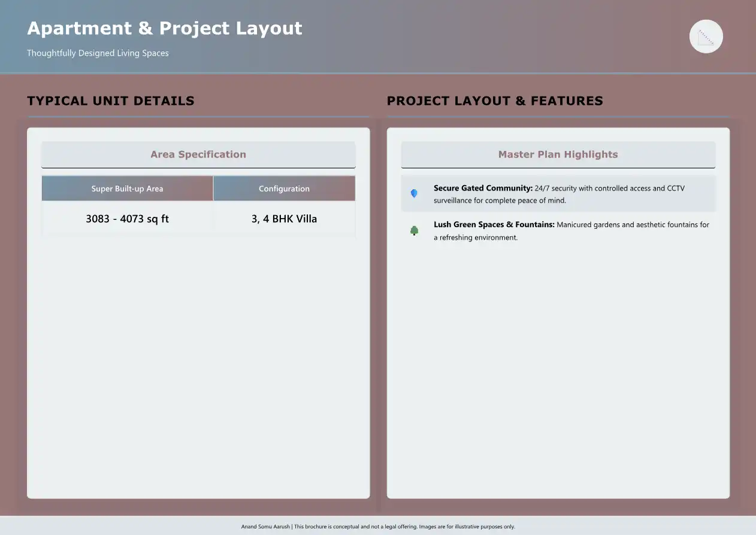Click the Apartment & Project Layout title
Viewport: 756px width, 535px height.
165,28
